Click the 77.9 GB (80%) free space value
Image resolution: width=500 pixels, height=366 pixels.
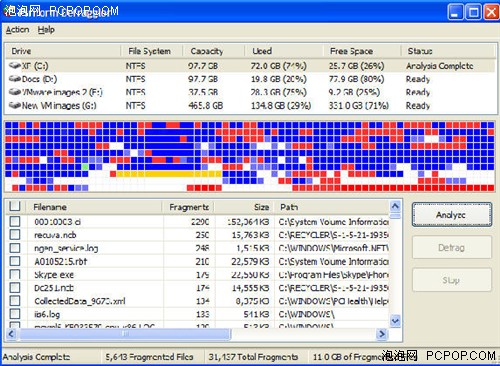coord(356,79)
